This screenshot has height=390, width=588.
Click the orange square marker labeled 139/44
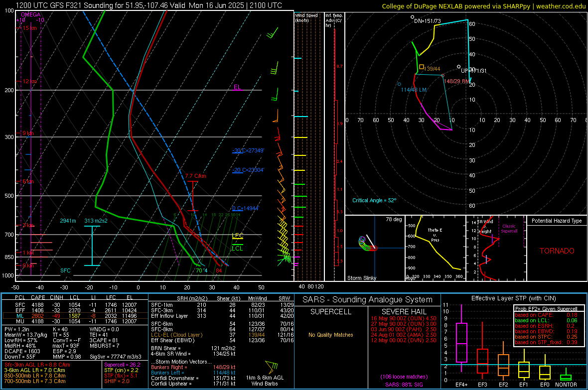(x=422, y=67)
